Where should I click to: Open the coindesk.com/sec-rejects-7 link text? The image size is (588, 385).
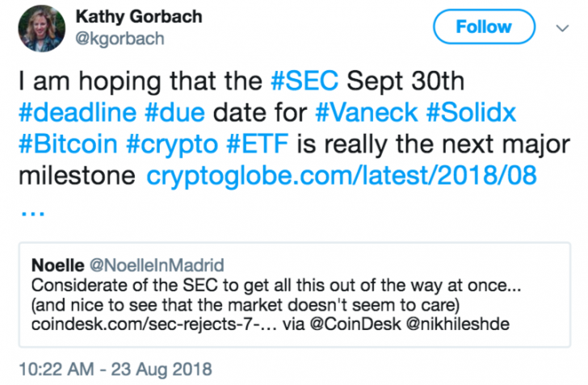pos(154,324)
